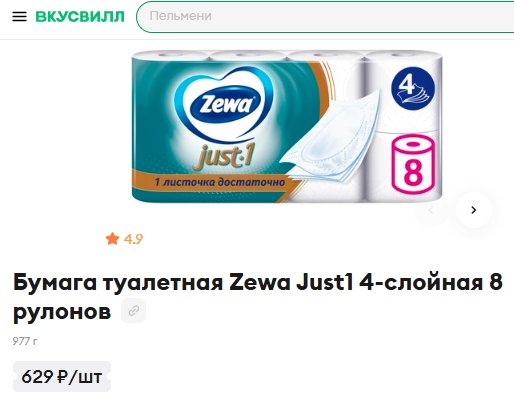Click the pink 8-roll badge on the package
The image size is (514, 400).
click(x=413, y=164)
